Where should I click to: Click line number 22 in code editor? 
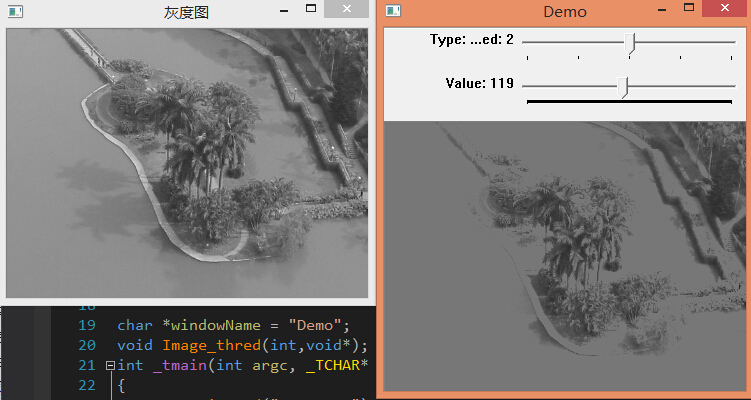point(87,386)
